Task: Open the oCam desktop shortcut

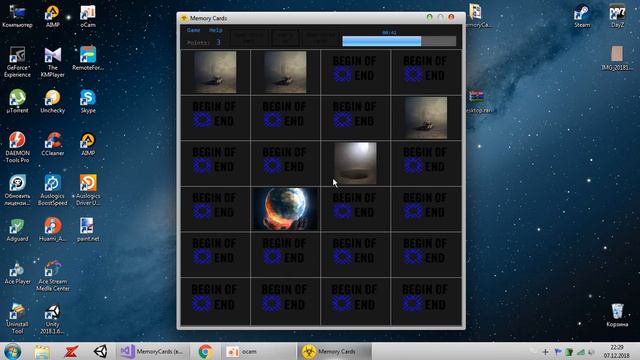Action: [x=88, y=16]
